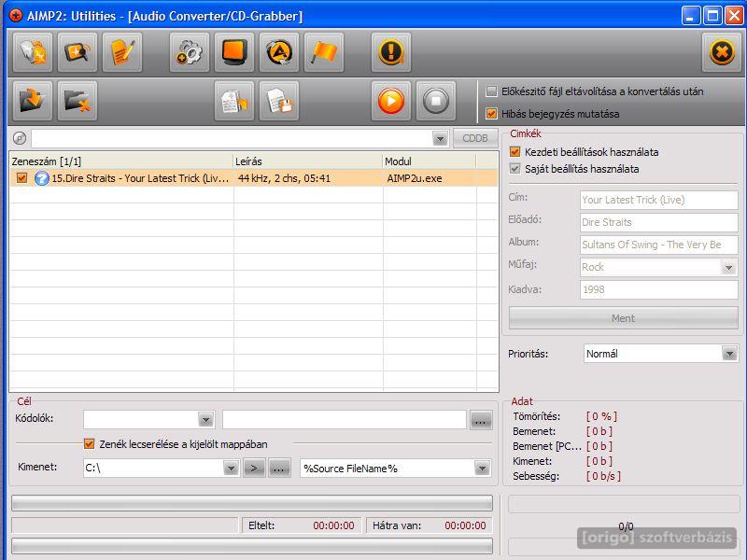Click the CD disc icon beside drive selector
This screenshot has height=560, width=747.
pyautogui.click(x=20, y=138)
